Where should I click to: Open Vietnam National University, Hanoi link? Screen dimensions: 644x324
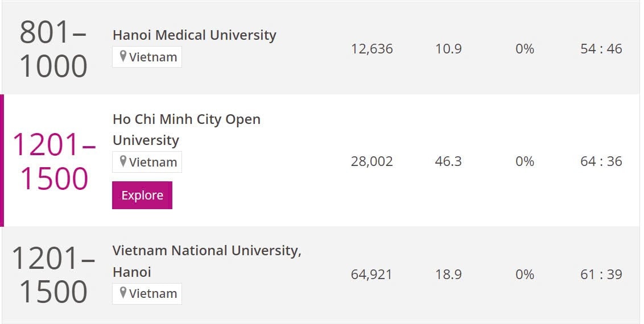[207, 261]
